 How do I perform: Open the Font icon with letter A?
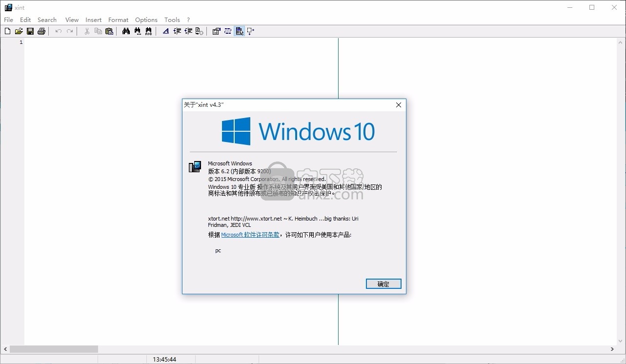point(166,31)
